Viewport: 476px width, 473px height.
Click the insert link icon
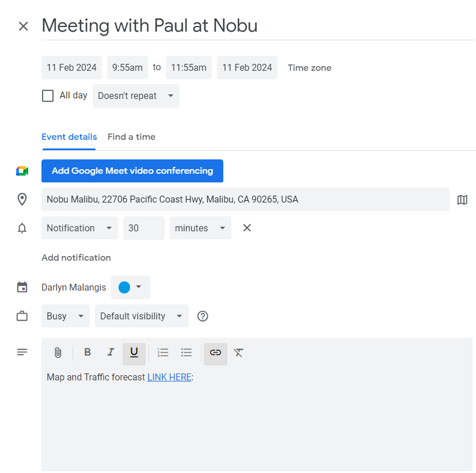[x=215, y=353]
